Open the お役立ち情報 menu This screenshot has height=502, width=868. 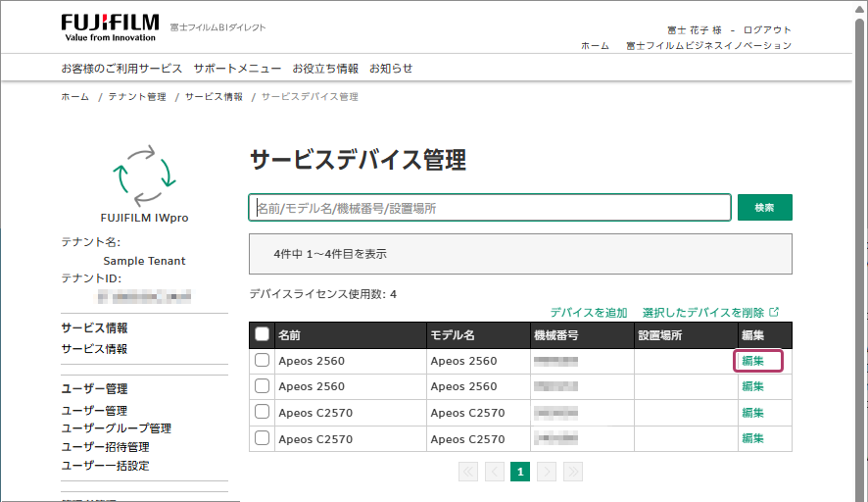[x=325, y=69]
